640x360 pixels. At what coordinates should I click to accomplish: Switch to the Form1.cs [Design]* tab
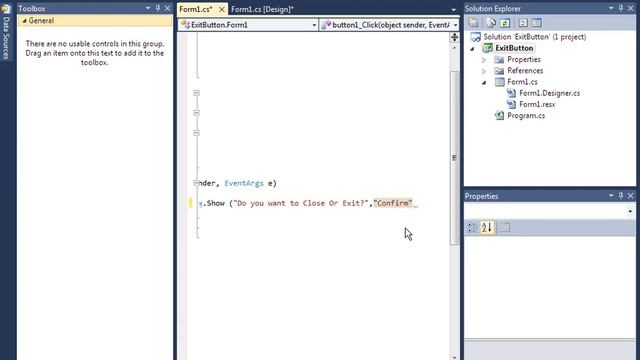262,9
